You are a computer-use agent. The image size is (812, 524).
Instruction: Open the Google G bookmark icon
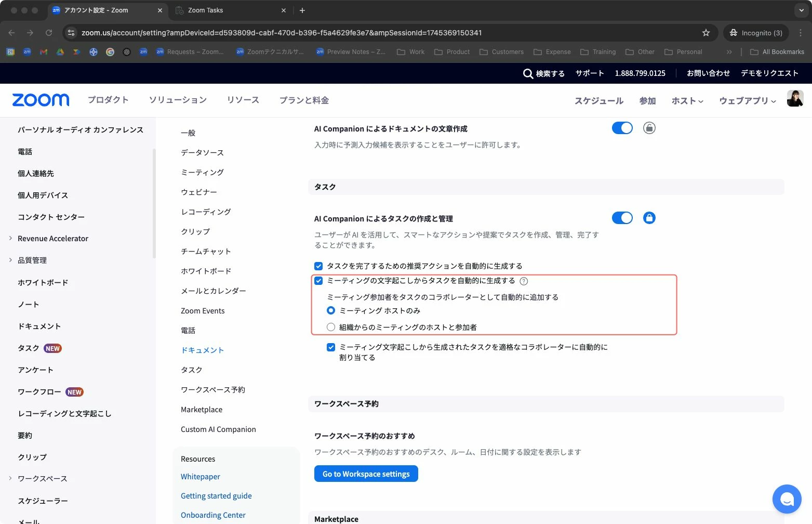click(x=110, y=52)
